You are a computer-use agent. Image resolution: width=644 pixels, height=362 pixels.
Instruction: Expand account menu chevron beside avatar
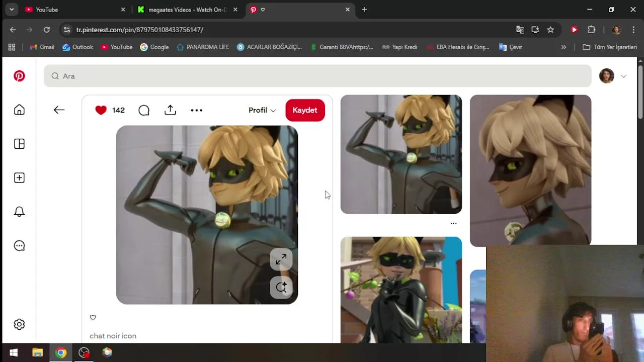coord(623,76)
